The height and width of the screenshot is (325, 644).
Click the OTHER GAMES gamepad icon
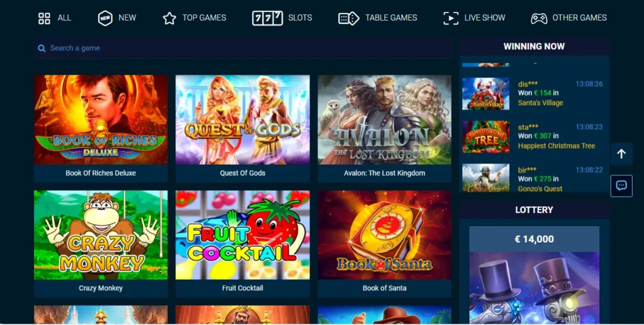coord(539,18)
